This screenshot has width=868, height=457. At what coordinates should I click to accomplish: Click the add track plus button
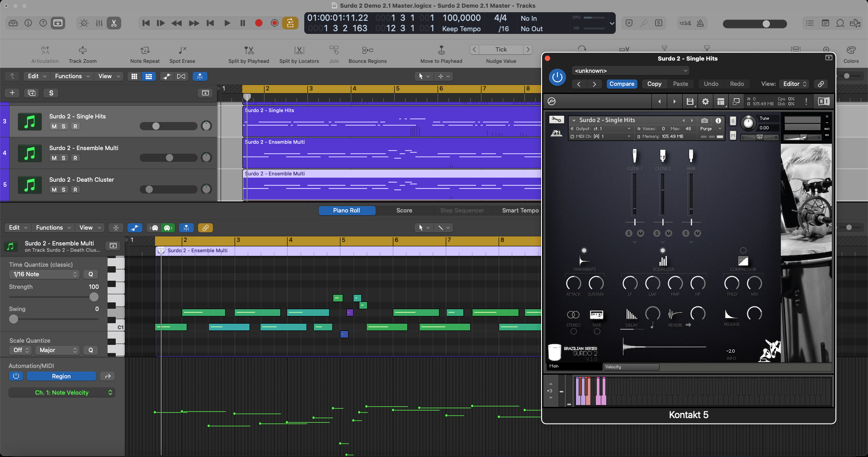coord(12,93)
